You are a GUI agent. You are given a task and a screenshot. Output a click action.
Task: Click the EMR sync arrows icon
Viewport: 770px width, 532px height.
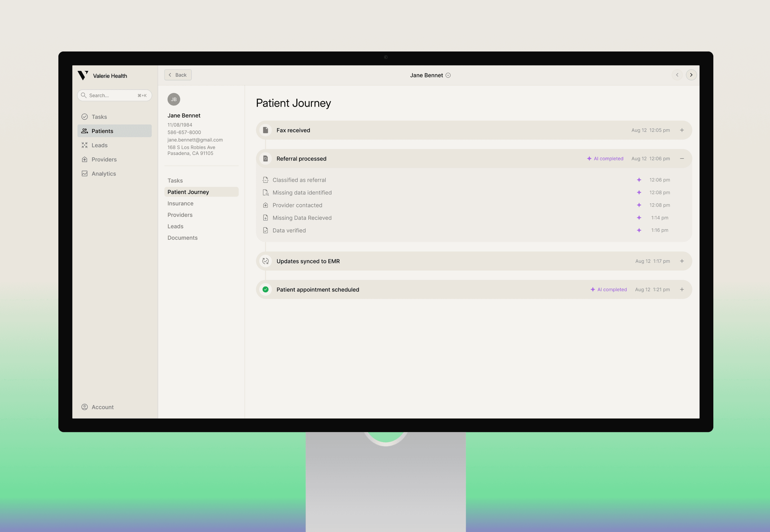click(266, 261)
